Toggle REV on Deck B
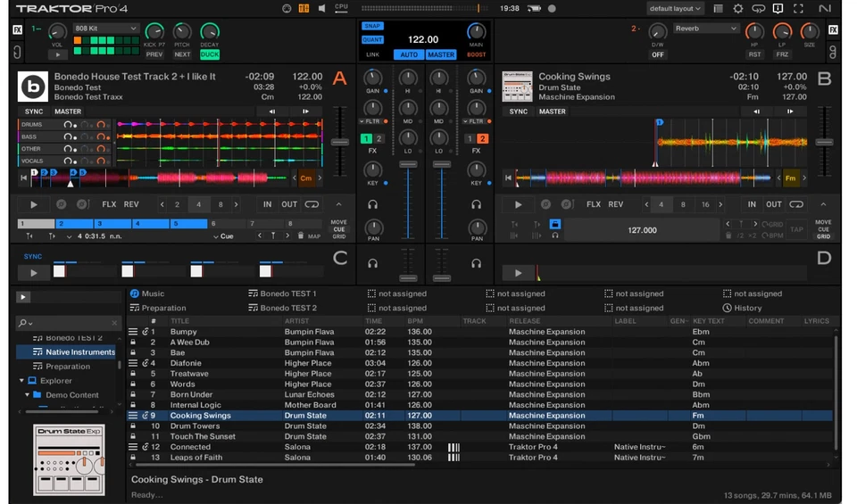 pyautogui.click(x=615, y=204)
